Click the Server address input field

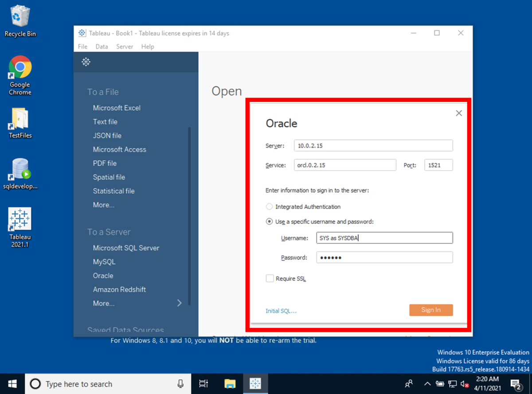click(373, 145)
